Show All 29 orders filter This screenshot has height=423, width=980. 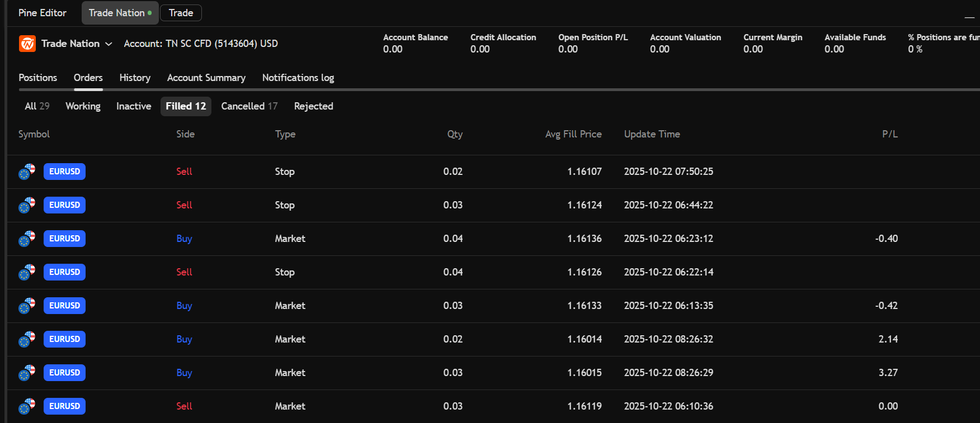(37, 106)
